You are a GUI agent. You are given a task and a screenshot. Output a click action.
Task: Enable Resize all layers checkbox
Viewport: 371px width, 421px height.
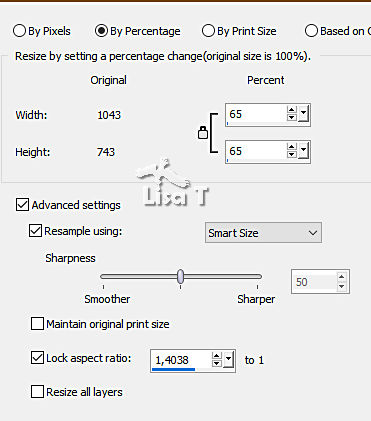click(x=37, y=392)
